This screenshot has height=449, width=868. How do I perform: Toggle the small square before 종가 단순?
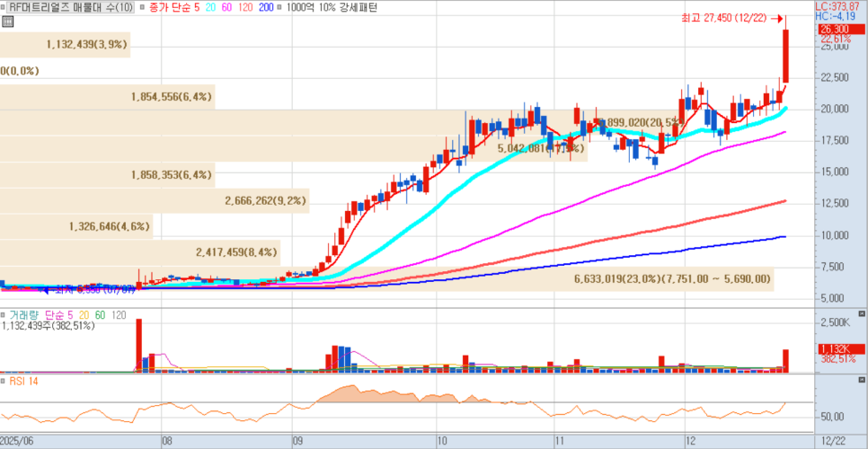[142, 7]
